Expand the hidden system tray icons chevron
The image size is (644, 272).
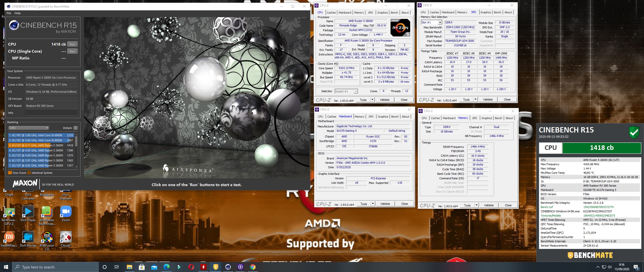[598, 267]
